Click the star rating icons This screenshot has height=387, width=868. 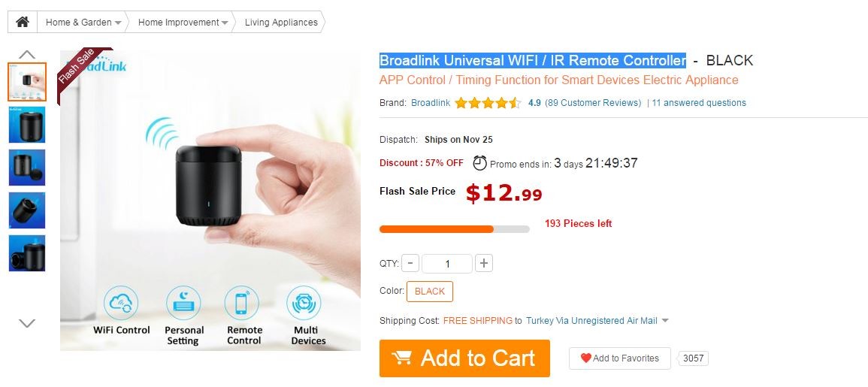click(x=487, y=103)
